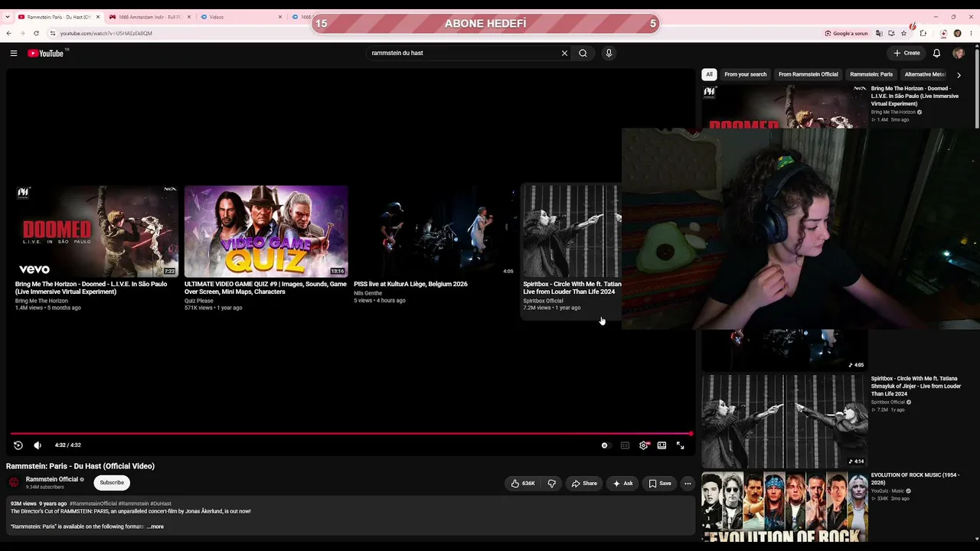980x551 pixels.
Task: Open the Rammstein Official channel avatar
Action: pyautogui.click(x=14, y=482)
